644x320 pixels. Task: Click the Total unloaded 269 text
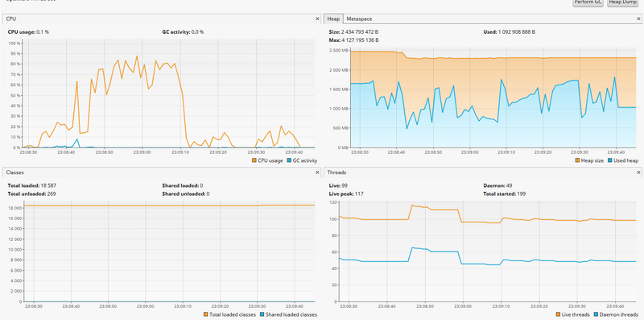point(31,193)
